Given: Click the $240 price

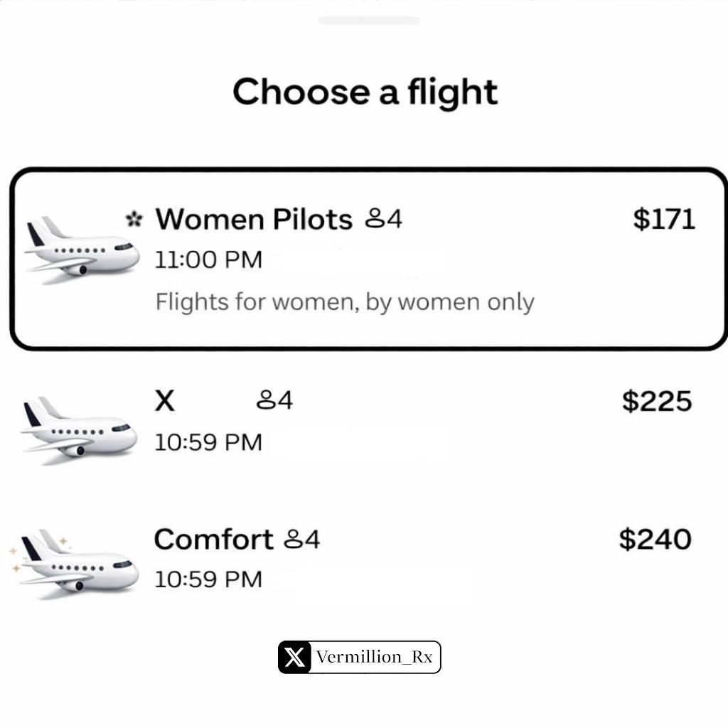Looking at the screenshot, I should (x=655, y=539).
